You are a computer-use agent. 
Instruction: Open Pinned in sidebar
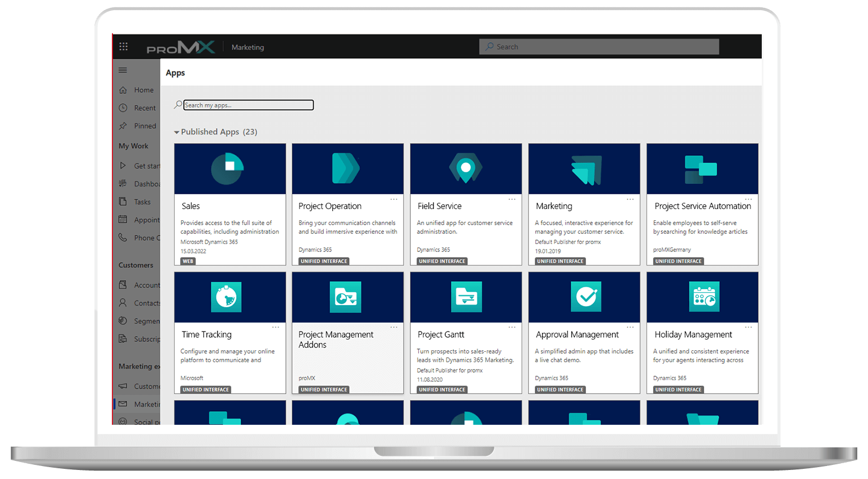pos(145,126)
